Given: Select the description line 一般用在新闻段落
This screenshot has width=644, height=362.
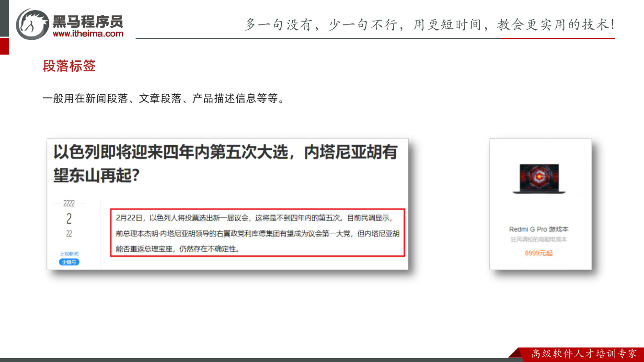Looking at the screenshot, I should pyautogui.click(x=85, y=99).
